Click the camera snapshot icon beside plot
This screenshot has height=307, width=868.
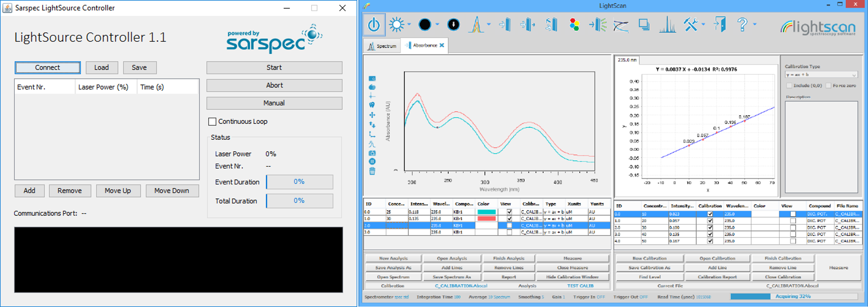point(372,153)
